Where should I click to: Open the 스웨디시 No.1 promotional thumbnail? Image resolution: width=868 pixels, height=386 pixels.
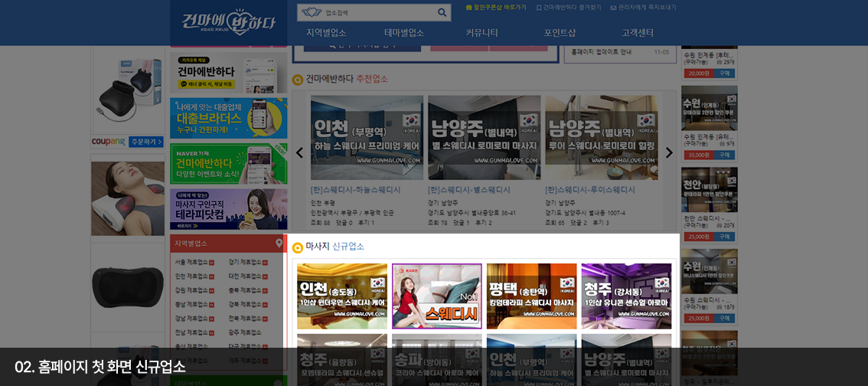437,296
